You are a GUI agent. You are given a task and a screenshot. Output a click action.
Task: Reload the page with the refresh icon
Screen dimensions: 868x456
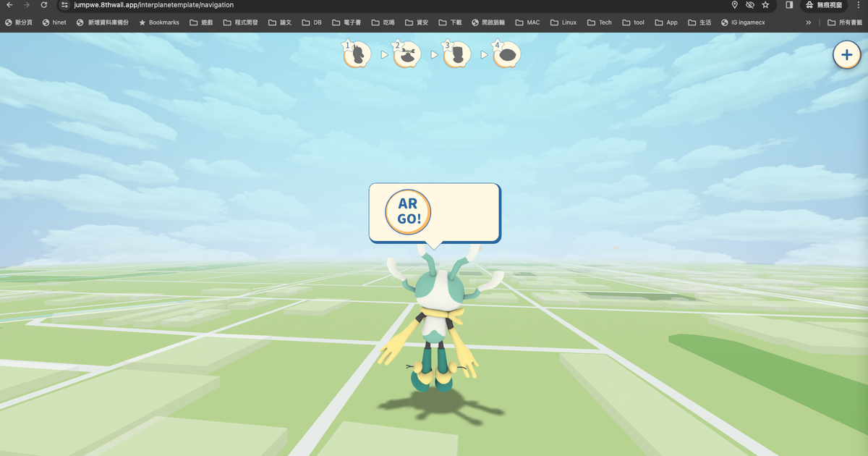tap(44, 5)
